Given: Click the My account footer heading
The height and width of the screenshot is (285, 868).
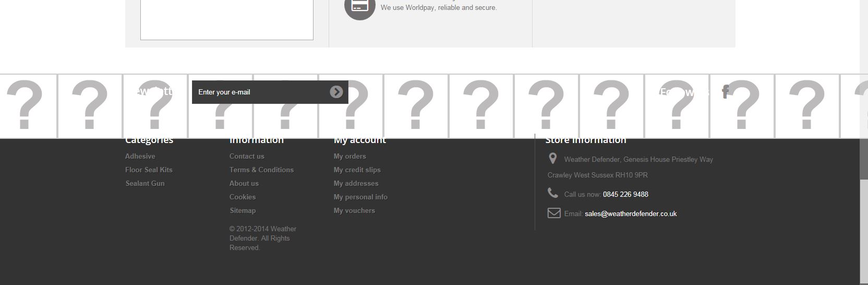Looking at the screenshot, I should [x=360, y=141].
